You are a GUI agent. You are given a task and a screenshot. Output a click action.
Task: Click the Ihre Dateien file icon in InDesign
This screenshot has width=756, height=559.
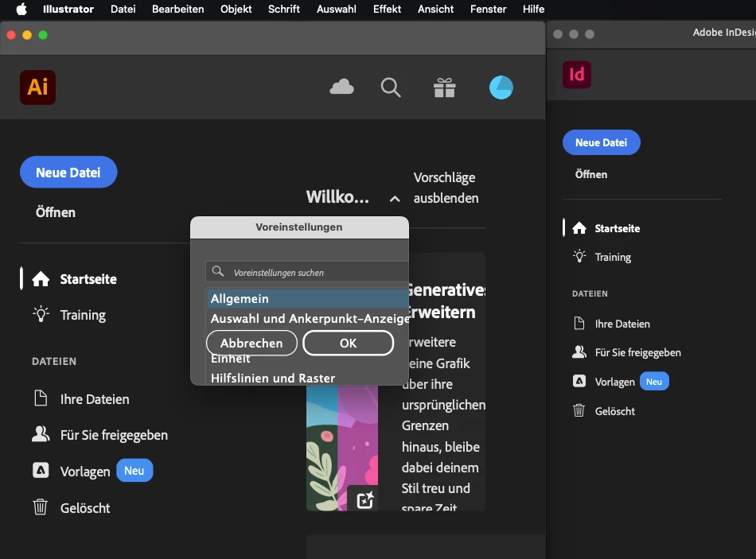coord(579,324)
